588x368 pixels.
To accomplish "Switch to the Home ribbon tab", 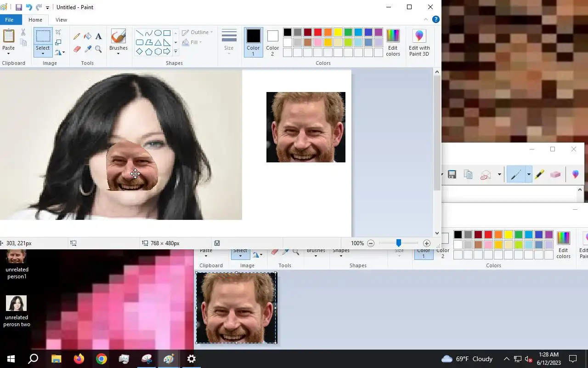I will (35, 20).
